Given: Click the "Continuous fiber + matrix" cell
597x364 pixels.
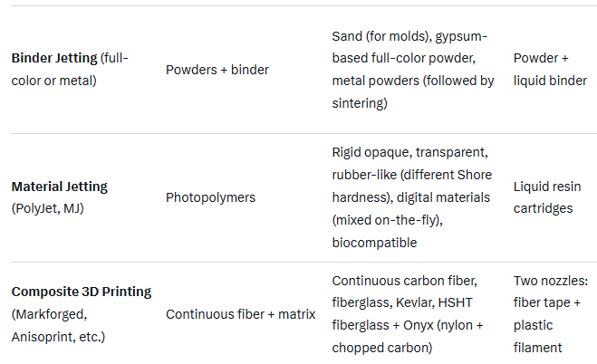Looking at the screenshot, I should click(x=240, y=314).
